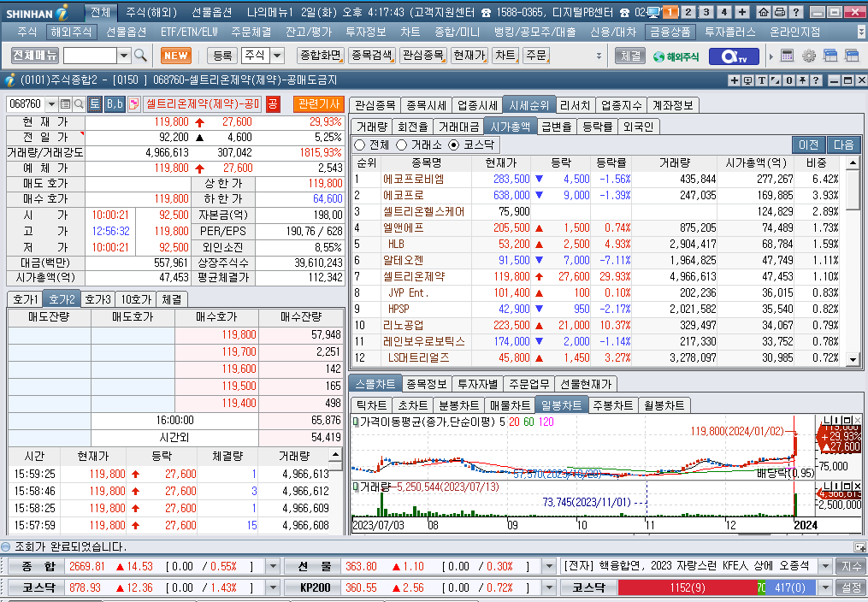
Task: Open the 코스닥 advance/decline bar dropdown
Action: [825, 587]
